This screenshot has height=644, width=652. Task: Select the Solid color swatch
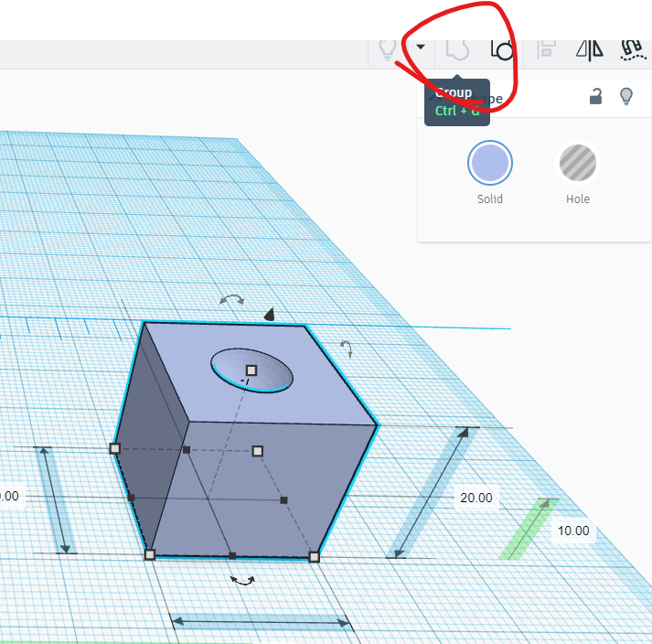(490, 163)
